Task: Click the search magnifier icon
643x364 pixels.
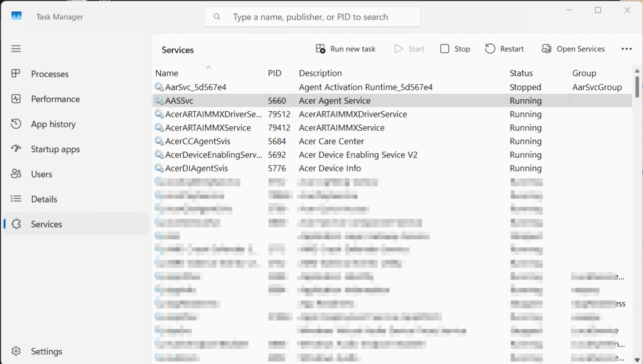Action: click(217, 17)
